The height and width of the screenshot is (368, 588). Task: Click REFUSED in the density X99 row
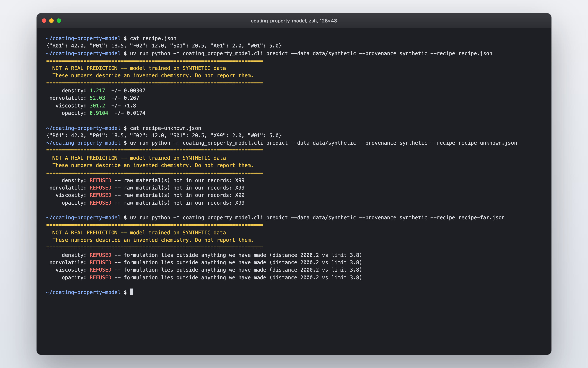pos(100,181)
